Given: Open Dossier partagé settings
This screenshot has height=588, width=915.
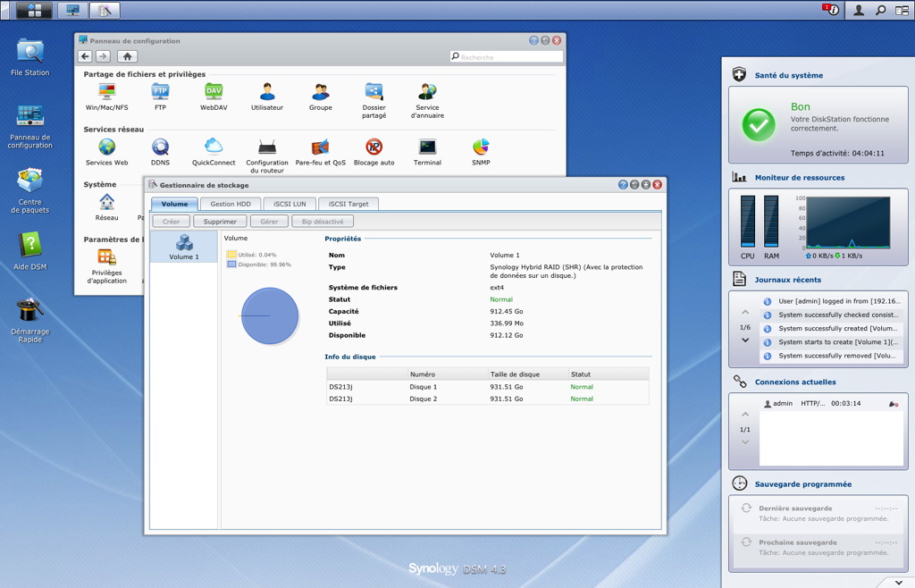Looking at the screenshot, I should point(374,101).
